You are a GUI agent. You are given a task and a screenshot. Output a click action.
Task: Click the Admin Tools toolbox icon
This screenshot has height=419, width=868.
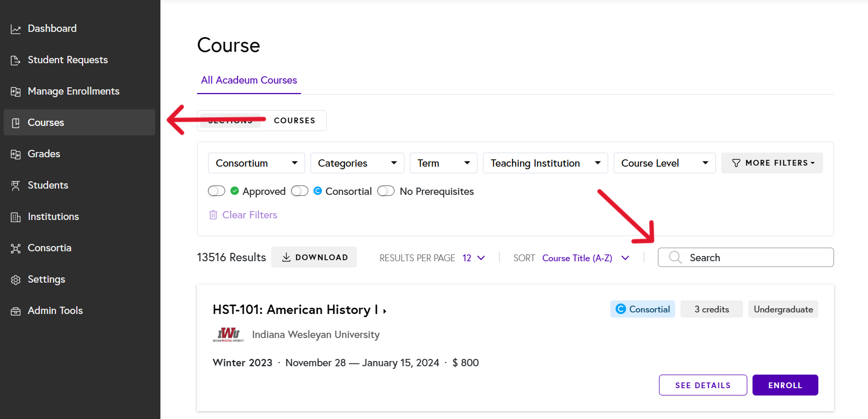(16, 311)
